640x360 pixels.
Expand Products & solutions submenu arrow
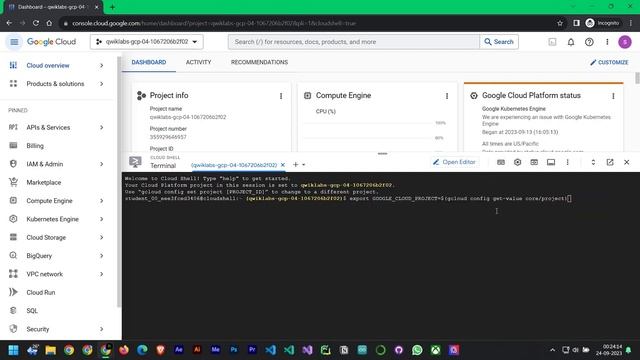(101, 84)
